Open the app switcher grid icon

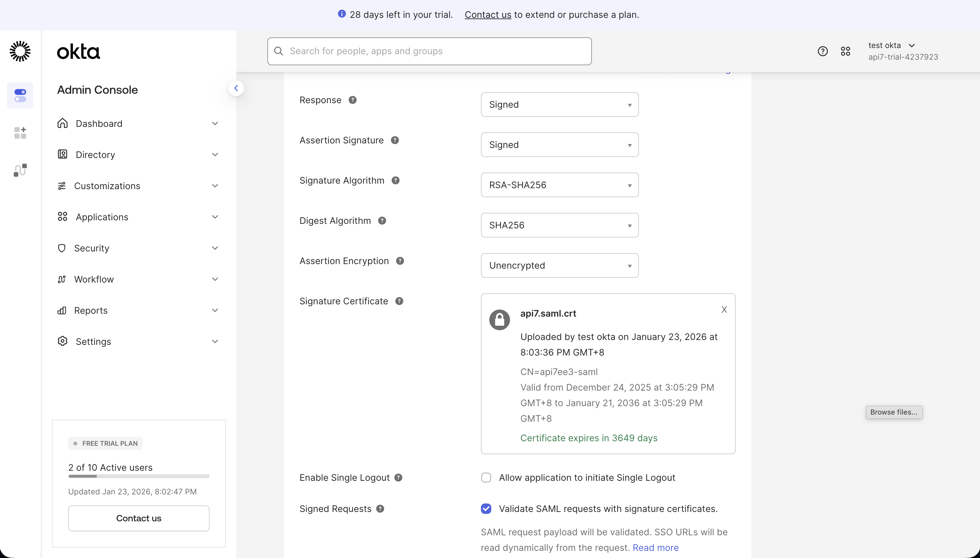click(x=845, y=51)
